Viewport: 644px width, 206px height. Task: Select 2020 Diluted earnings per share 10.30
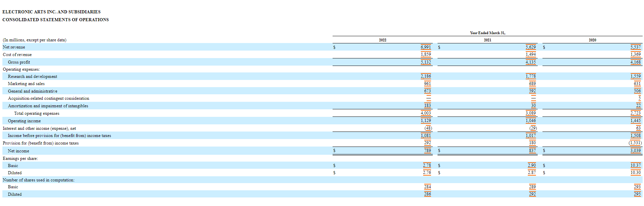click(635, 173)
